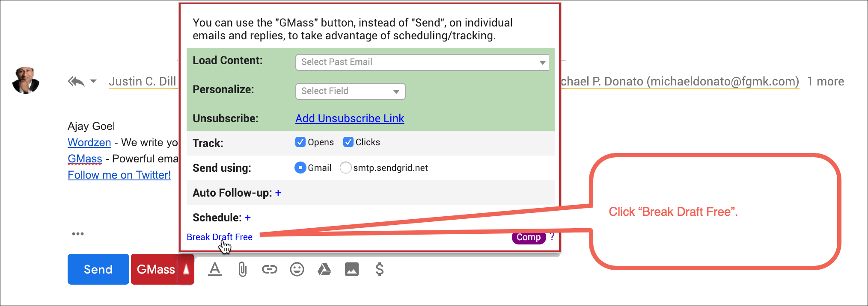
Task: Insert files using Google Drive icon
Action: 324,269
